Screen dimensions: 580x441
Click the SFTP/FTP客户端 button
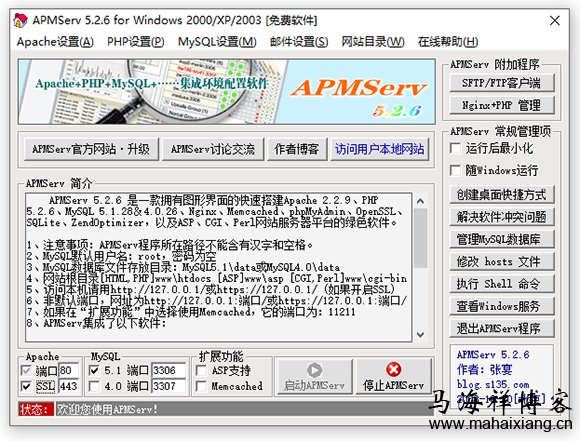[x=502, y=83]
